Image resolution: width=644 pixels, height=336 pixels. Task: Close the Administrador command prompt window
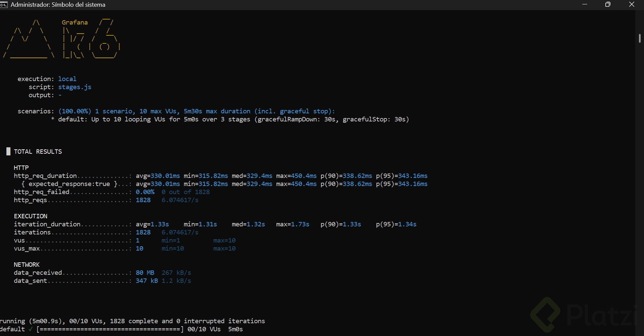632,4
